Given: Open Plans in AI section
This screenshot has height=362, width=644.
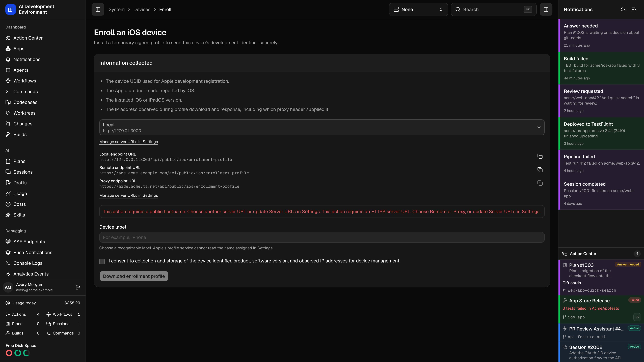Looking at the screenshot, I should pos(43,161).
